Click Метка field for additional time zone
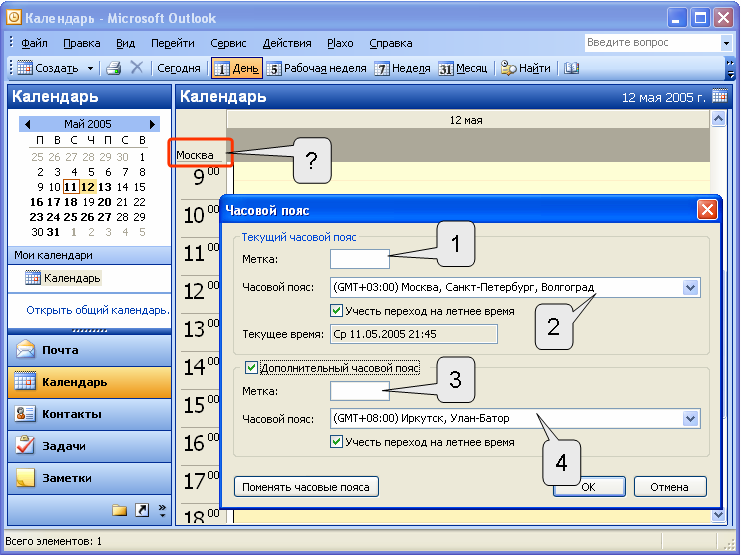The height and width of the screenshot is (555, 741). tap(360, 391)
